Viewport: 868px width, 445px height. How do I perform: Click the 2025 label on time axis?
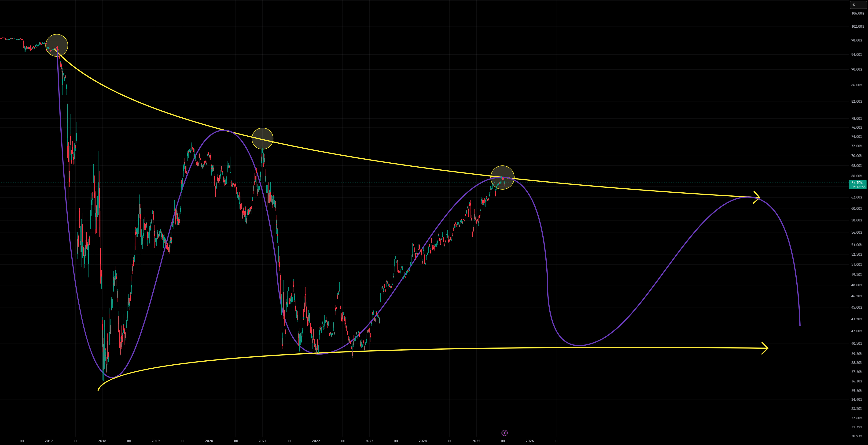[x=476, y=441]
